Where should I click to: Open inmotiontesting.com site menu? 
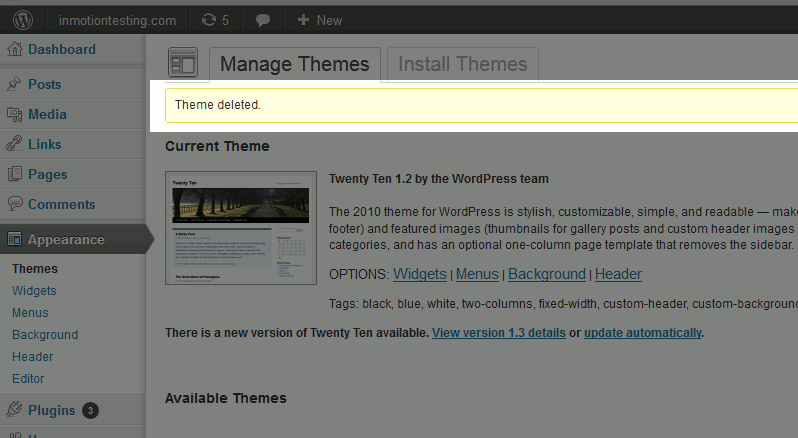coord(117,20)
